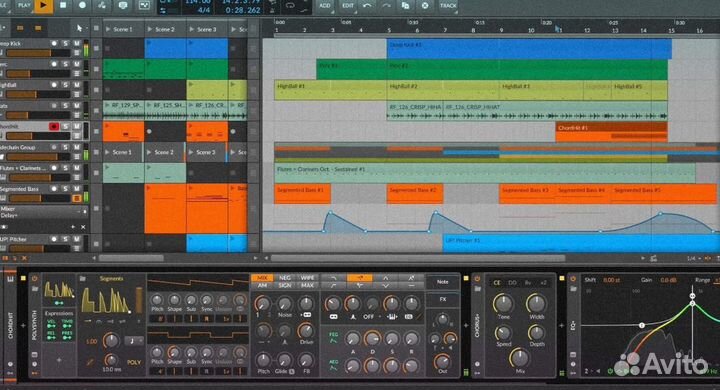Open the Segments preset folder icon
This screenshot has height=390, width=720.
pyautogui.click(x=83, y=279)
